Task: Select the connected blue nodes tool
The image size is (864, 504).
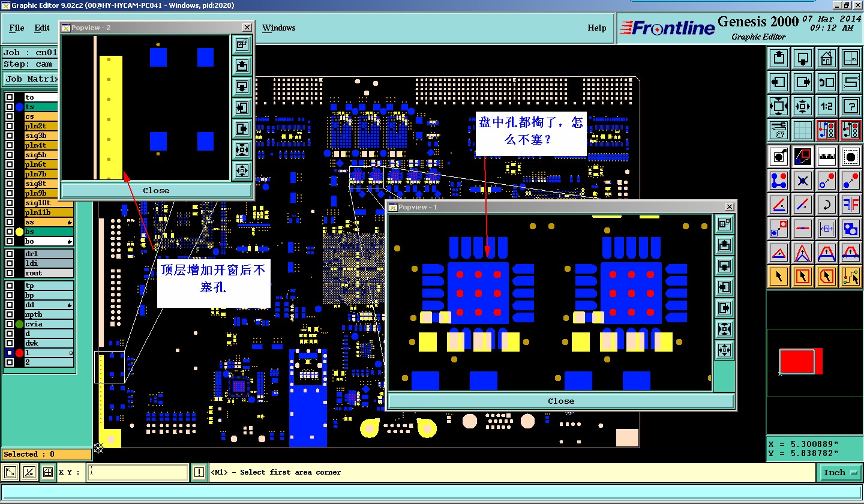Action: pos(779,180)
